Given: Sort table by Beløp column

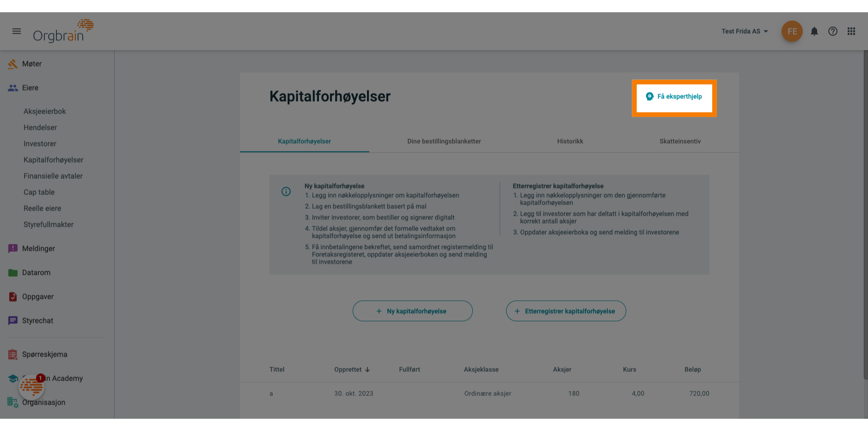Looking at the screenshot, I should [x=693, y=370].
